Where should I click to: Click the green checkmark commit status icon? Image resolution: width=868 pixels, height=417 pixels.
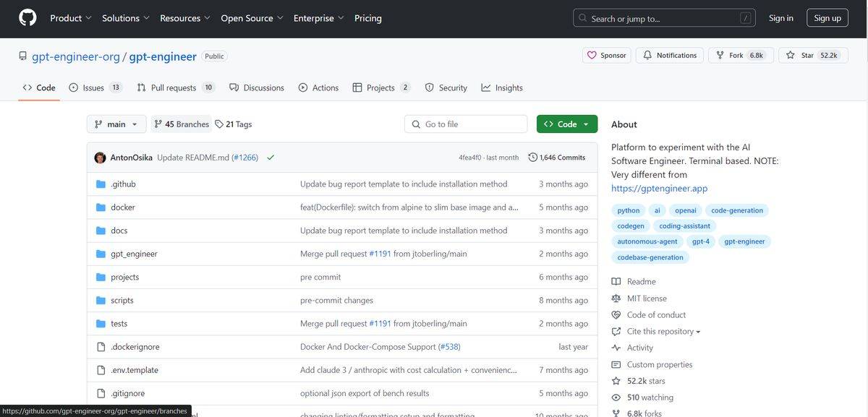pos(271,158)
